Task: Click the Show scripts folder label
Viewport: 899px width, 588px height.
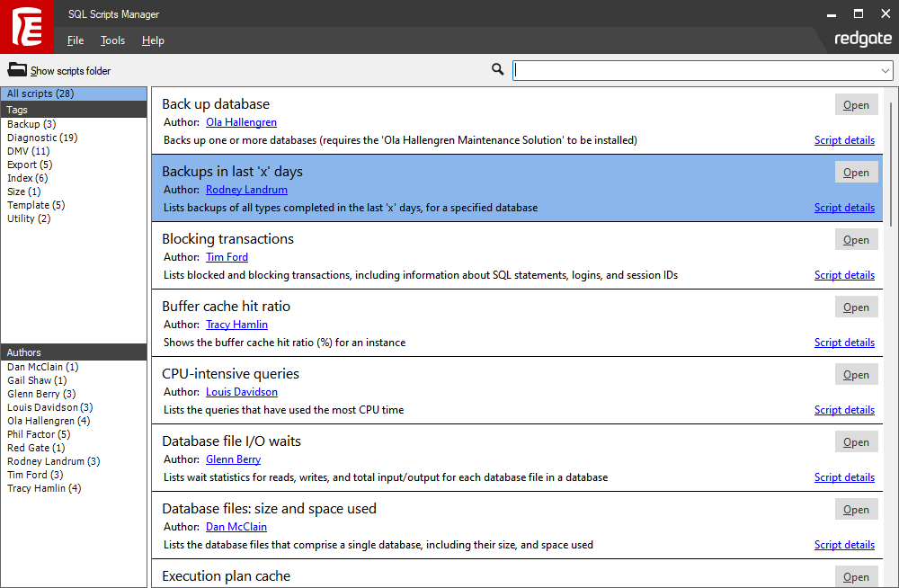Action: (x=70, y=70)
